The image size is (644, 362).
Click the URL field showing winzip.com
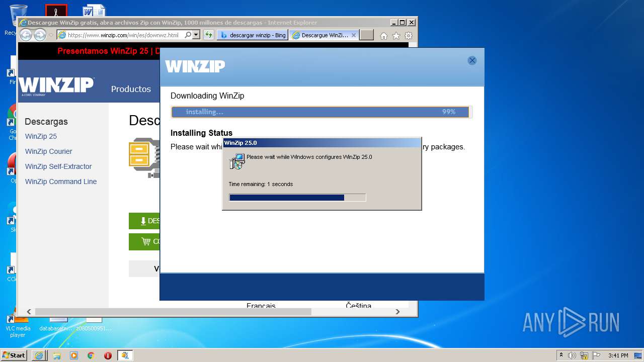(x=124, y=35)
